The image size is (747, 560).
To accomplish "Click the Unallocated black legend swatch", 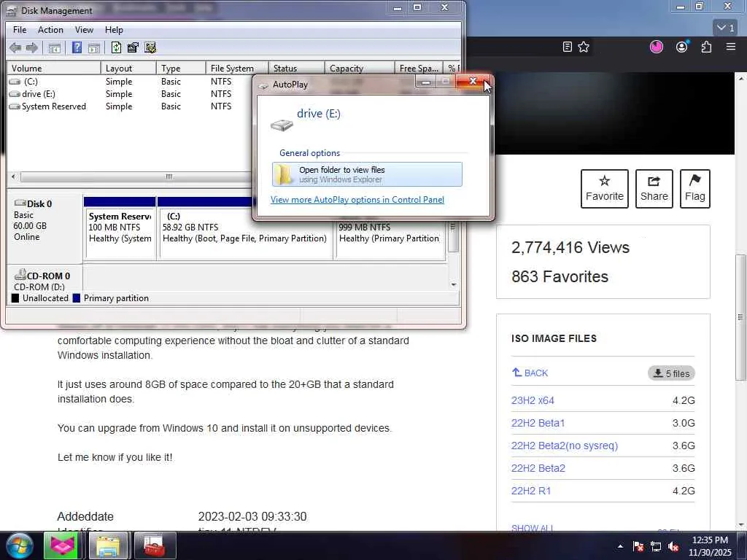I will (x=15, y=298).
